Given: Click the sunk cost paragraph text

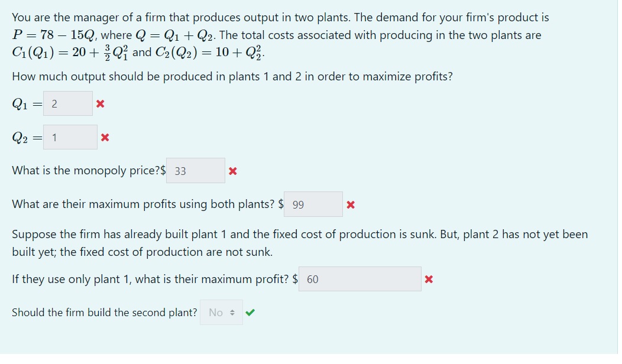Looking at the screenshot, I should (x=296, y=243).
